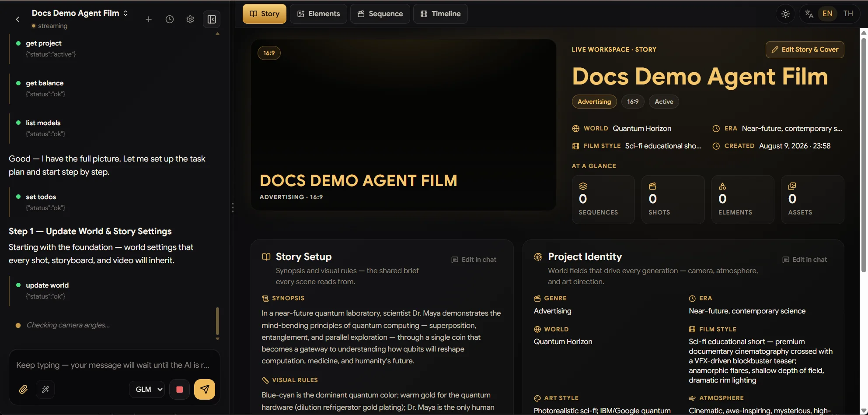Screen dimensions: 868x415
Task: Click the globe icon beside WORLD Quantum Horizon
Action: (x=576, y=129)
